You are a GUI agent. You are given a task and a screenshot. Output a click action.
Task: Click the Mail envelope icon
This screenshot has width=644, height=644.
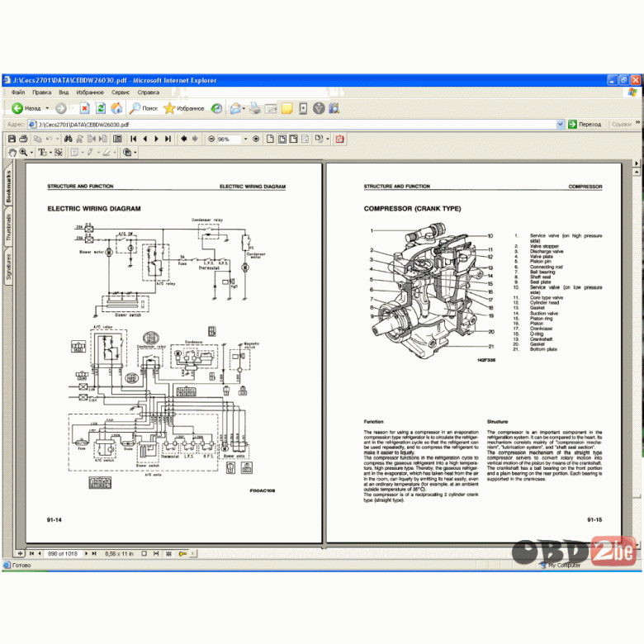[x=235, y=108]
